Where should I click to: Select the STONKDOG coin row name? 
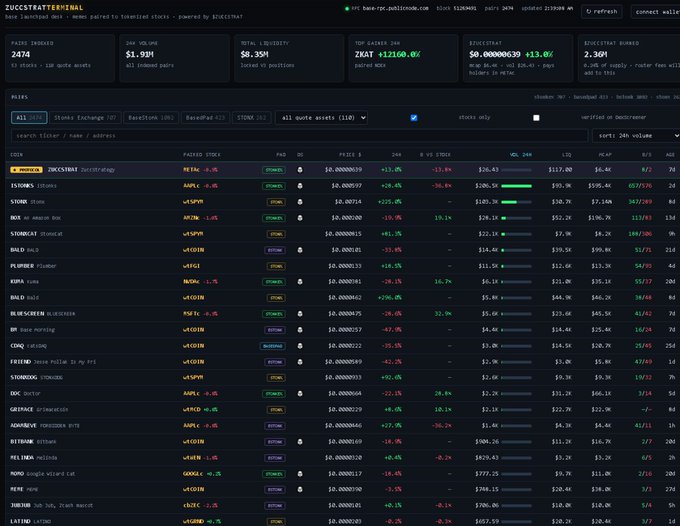coord(24,378)
